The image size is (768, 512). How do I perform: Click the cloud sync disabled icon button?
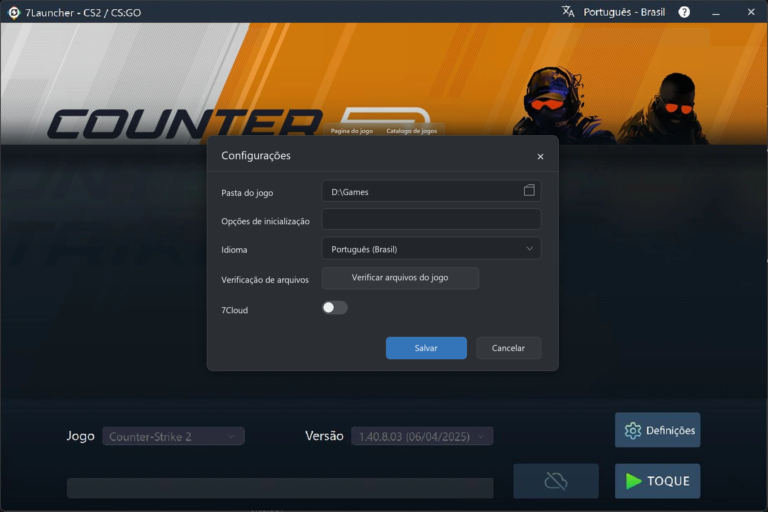[556, 481]
